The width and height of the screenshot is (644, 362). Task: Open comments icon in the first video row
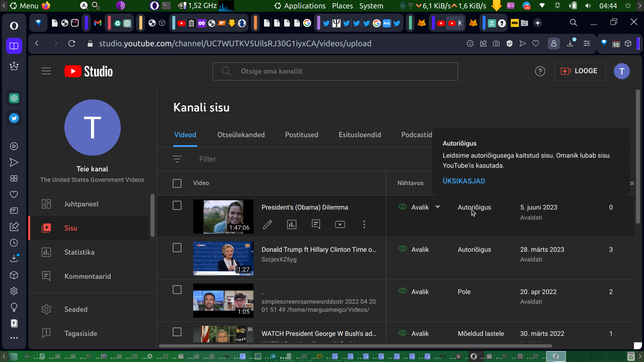(316, 224)
